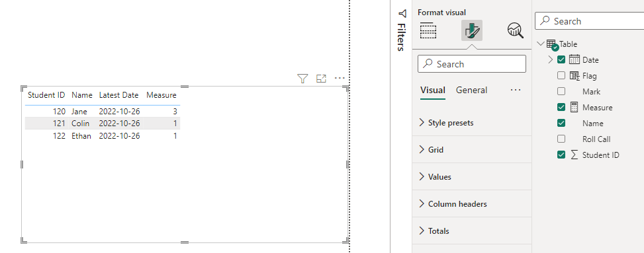Click the Measure calculator icon

point(575,107)
